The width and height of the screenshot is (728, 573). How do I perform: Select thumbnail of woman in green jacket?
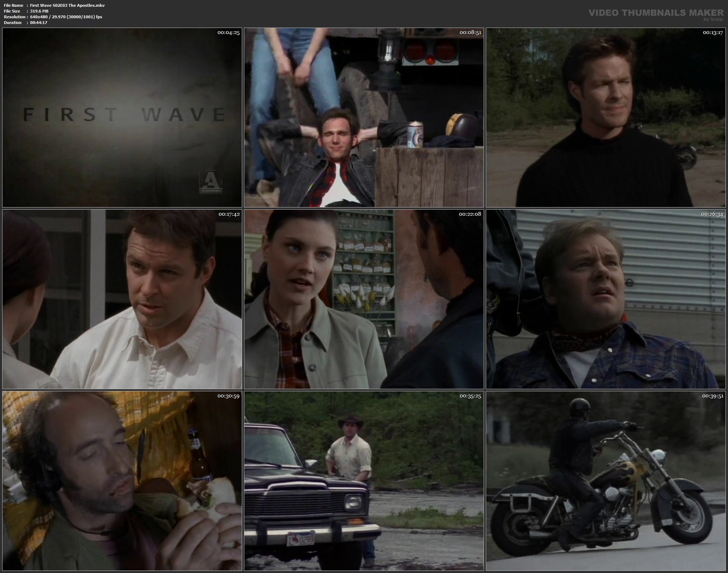click(x=364, y=299)
